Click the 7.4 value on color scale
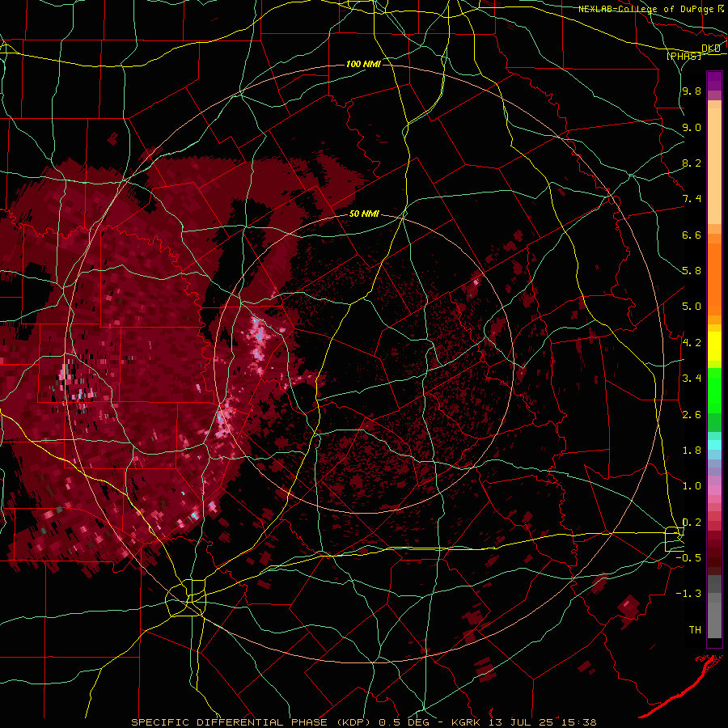Image resolution: width=728 pixels, height=728 pixels. [692, 199]
